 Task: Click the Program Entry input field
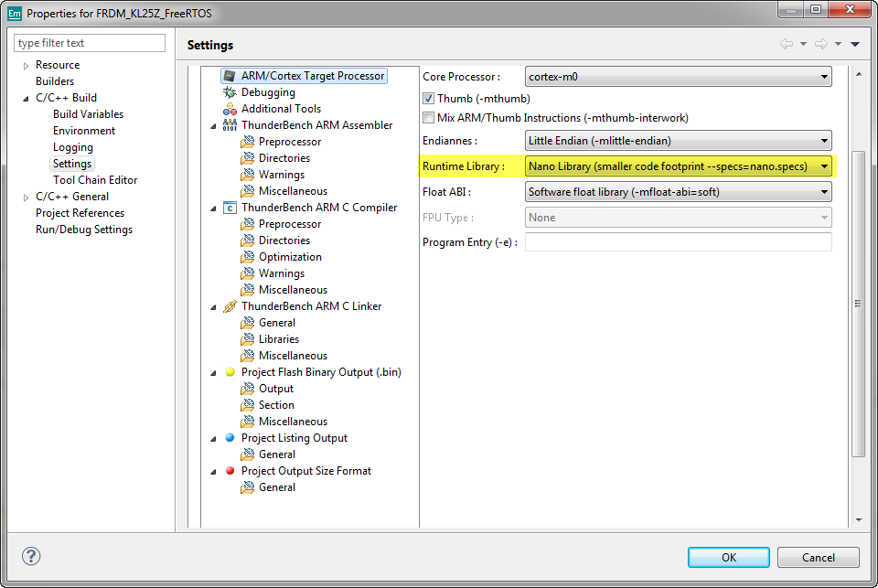[678, 242]
